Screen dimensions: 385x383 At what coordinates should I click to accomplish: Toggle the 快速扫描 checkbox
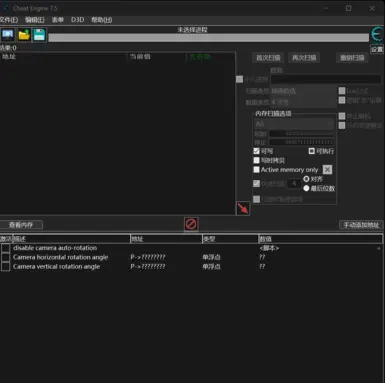[256, 183]
